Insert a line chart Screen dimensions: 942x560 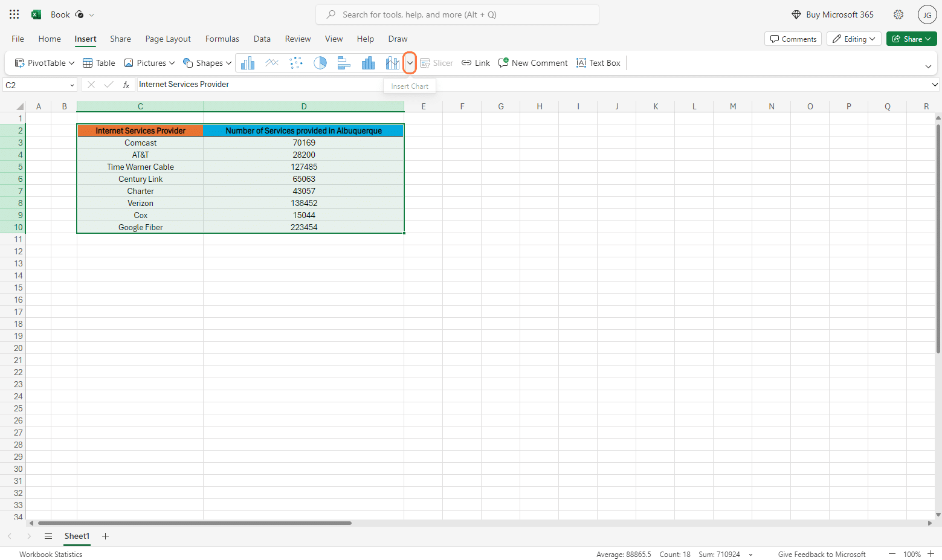pos(272,63)
